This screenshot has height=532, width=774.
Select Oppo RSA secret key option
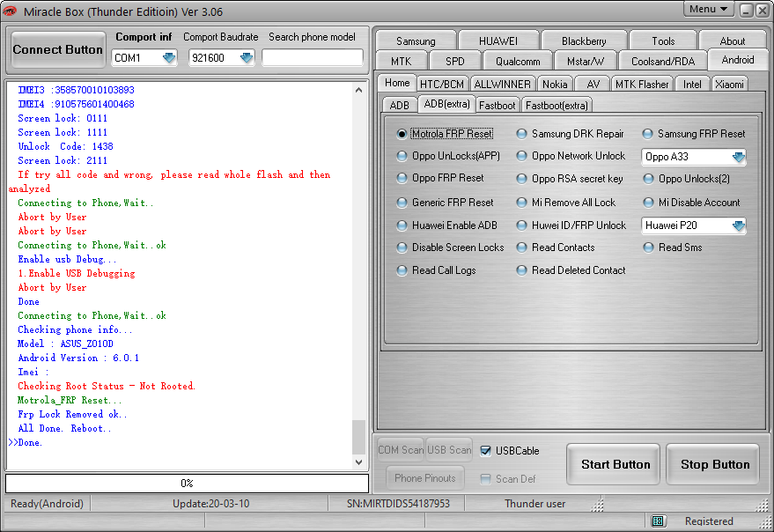(570, 179)
